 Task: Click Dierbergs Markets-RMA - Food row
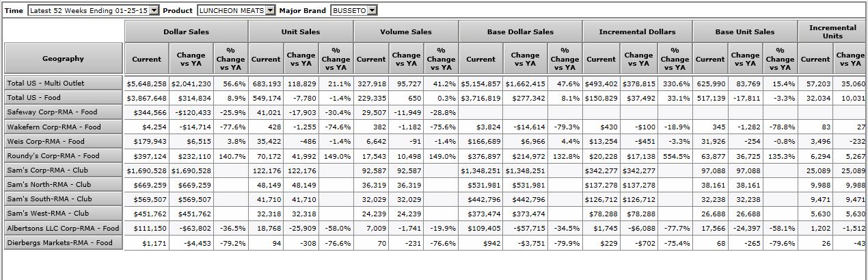pyautogui.click(x=63, y=242)
